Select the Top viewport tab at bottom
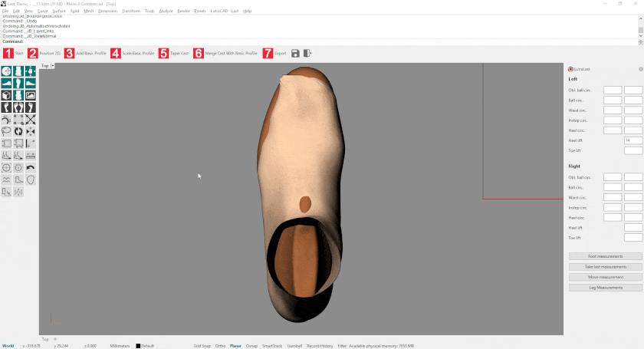The width and height of the screenshot is (644, 349). click(x=45, y=339)
